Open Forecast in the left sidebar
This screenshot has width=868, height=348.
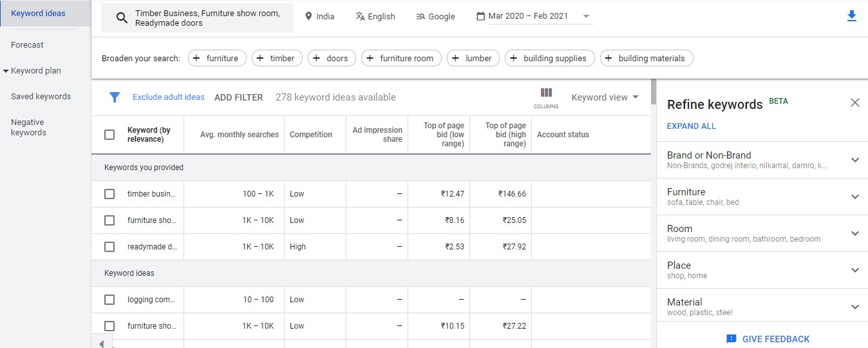(28, 44)
